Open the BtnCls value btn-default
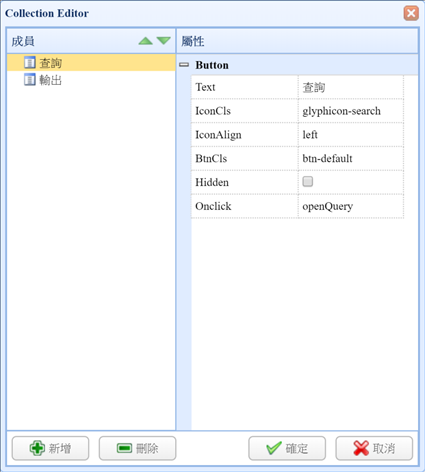This screenshot has height=472, width=425. pos(351,158)
